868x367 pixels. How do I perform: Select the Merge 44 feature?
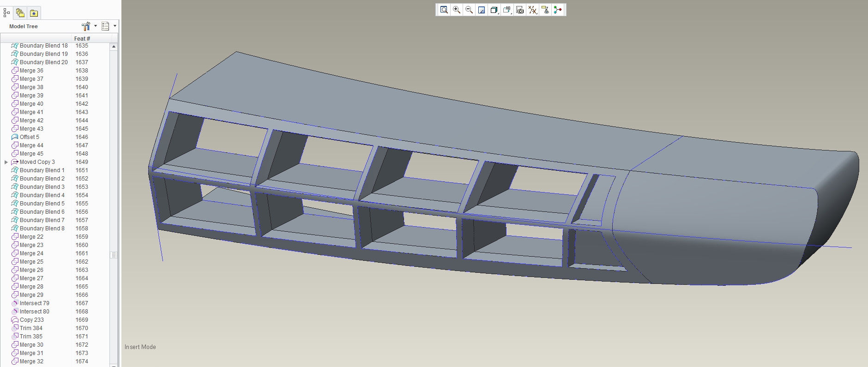(x=31, y=145)
